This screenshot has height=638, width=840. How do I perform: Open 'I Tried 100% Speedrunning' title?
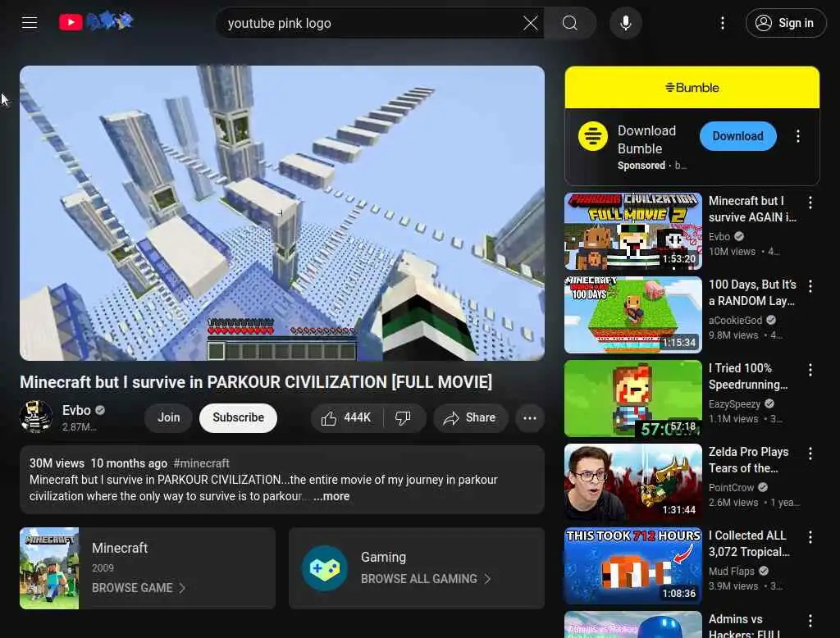point(748,376)
